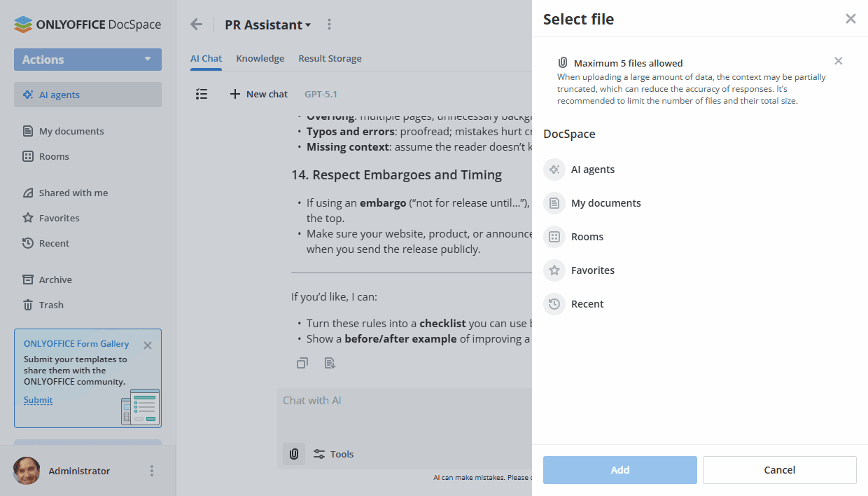
Task: Switch to the Result Storage tab
Action: [x=330, y=58]
